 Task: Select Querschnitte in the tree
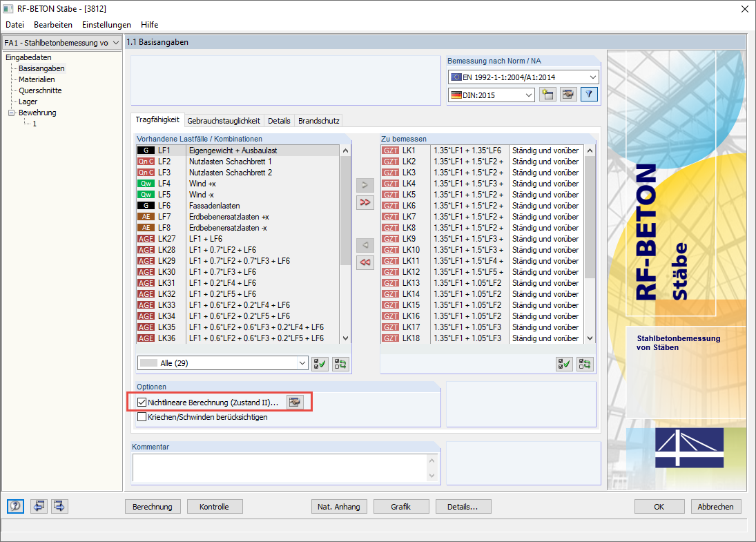coord(40,90)
